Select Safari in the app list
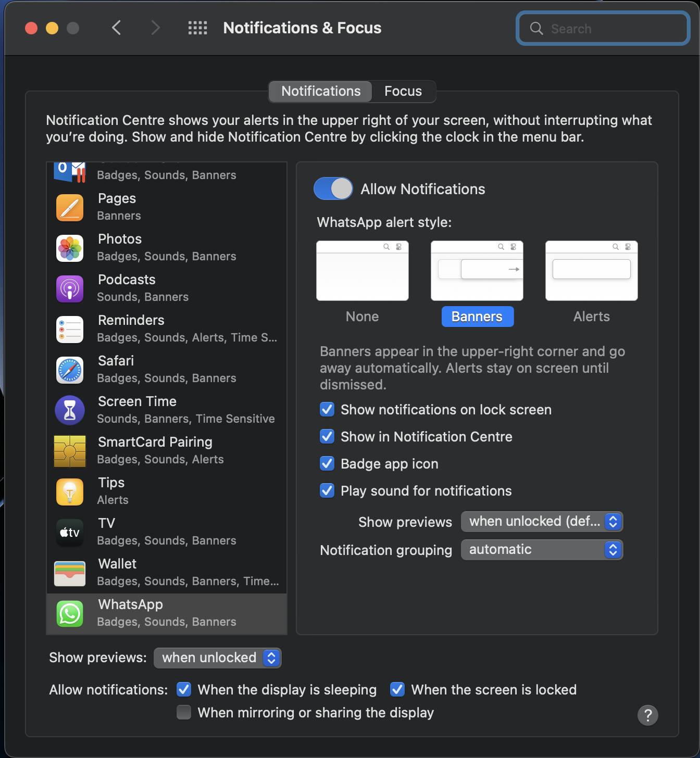700x758 pixels. click(167, 370)
